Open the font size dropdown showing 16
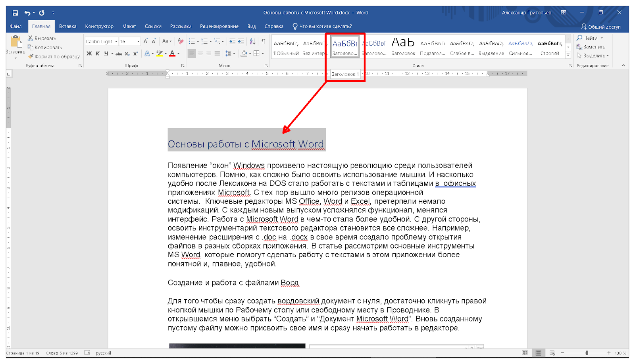 (138, 41)
